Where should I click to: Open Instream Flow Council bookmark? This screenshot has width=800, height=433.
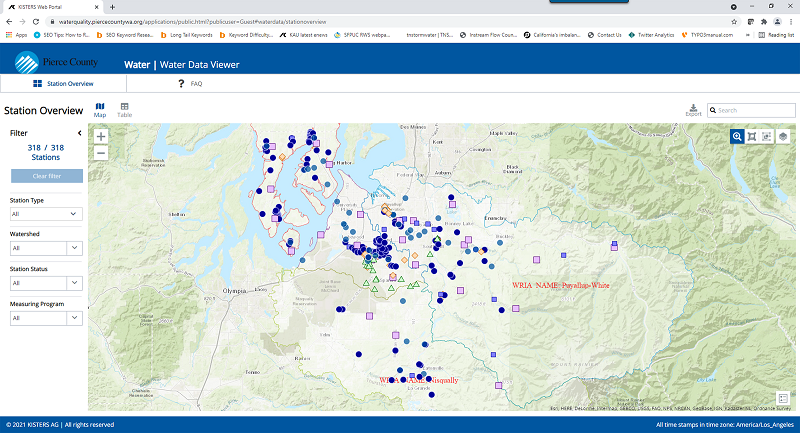(x=488, y=35)
